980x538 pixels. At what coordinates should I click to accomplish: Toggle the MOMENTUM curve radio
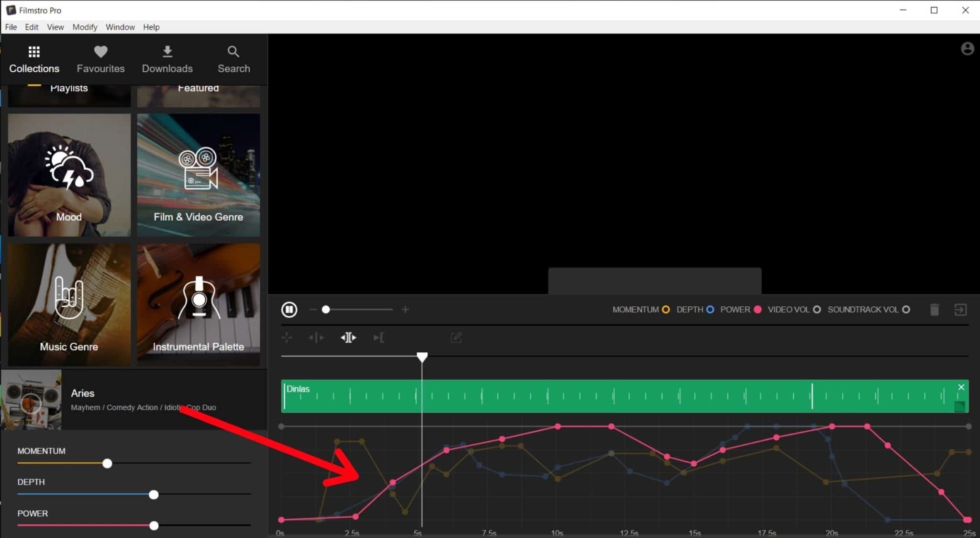pos(666,310)
